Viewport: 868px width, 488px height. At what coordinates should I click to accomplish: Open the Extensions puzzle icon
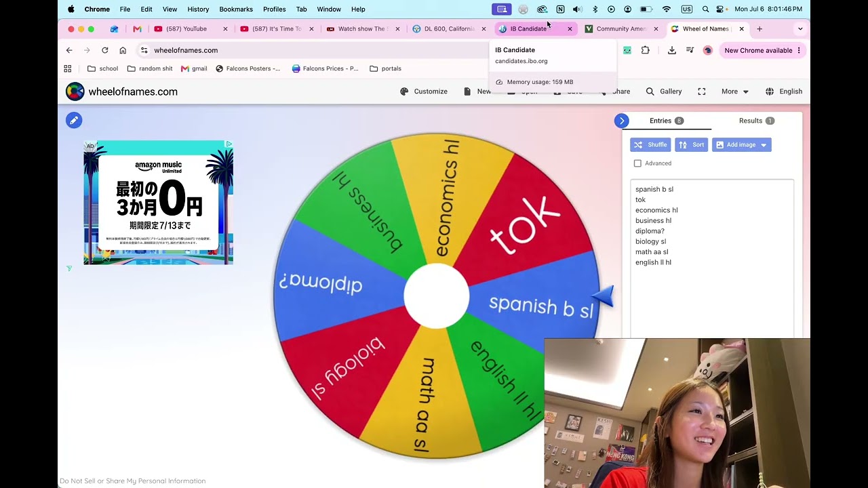[645, 50]
